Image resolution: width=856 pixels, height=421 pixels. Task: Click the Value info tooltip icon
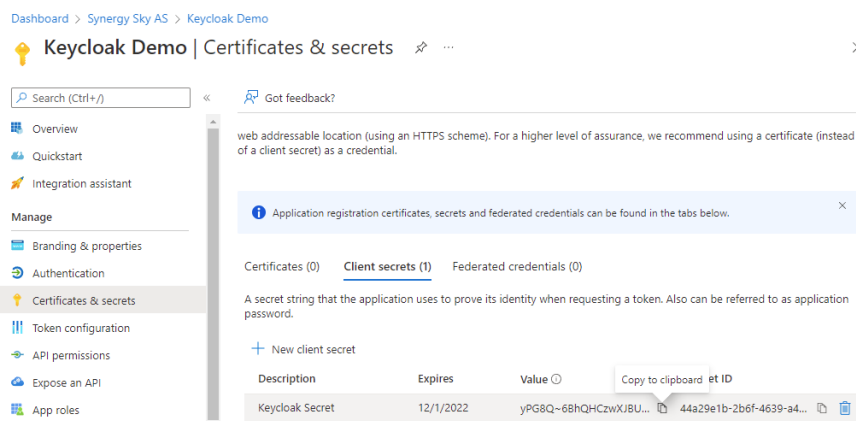556,379
